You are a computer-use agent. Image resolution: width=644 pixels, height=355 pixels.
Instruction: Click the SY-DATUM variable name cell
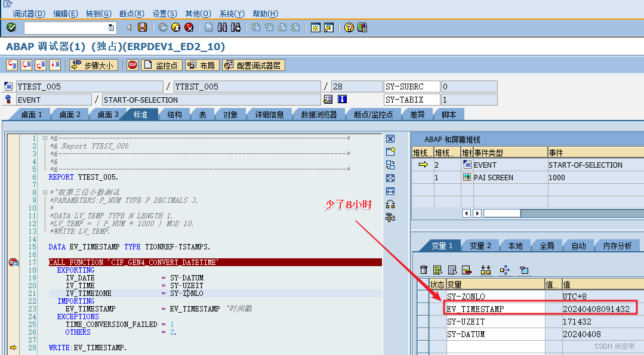point(495,334)
